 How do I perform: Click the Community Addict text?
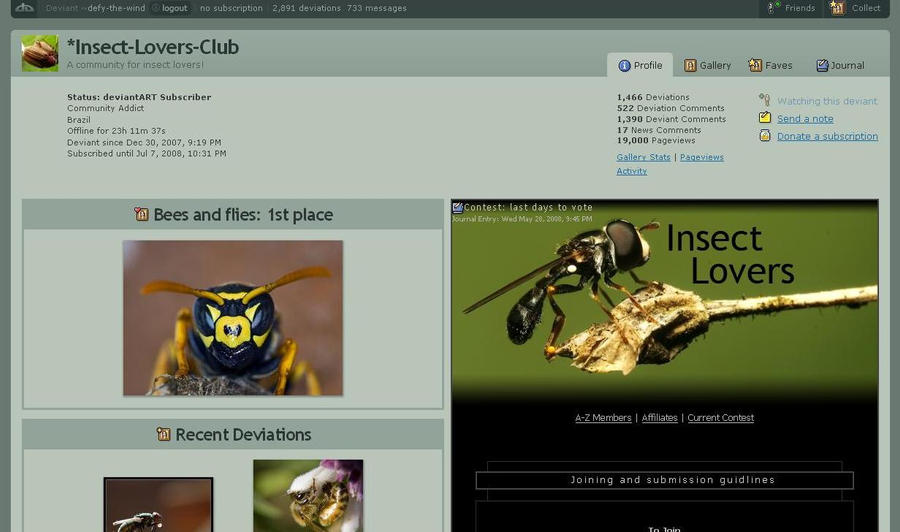coord(106,108)
